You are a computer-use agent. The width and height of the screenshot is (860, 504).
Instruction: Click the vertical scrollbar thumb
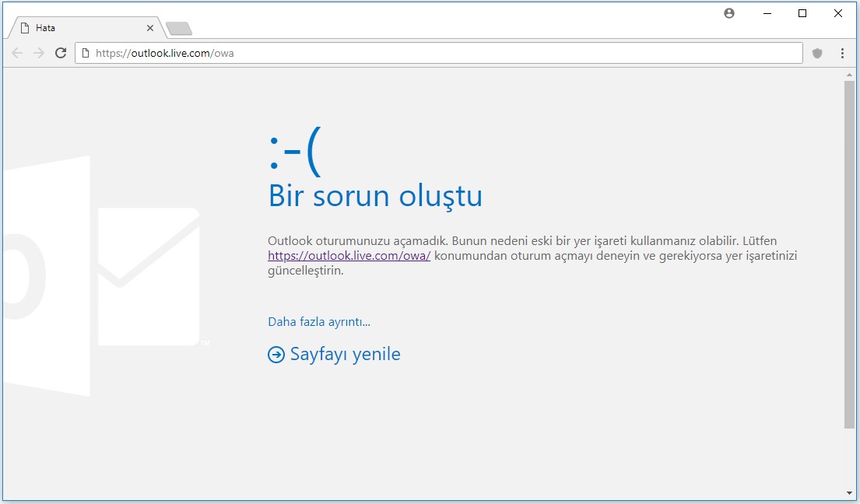849,253
